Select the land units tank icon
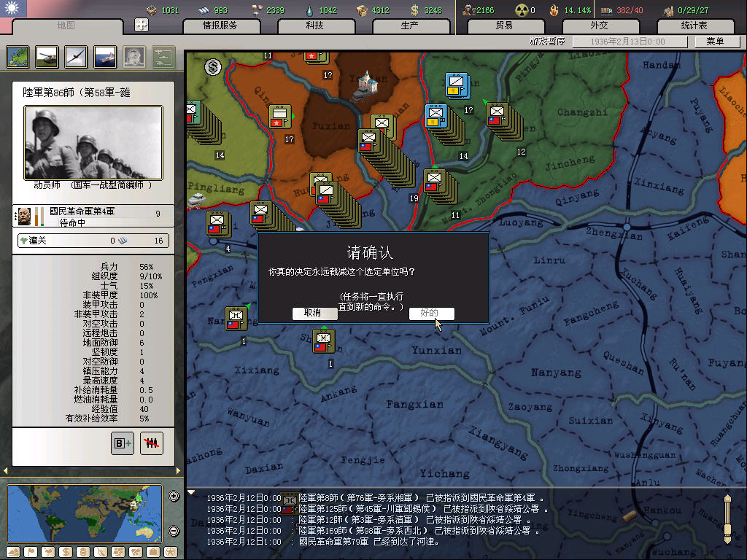 (x=46, y=56)
